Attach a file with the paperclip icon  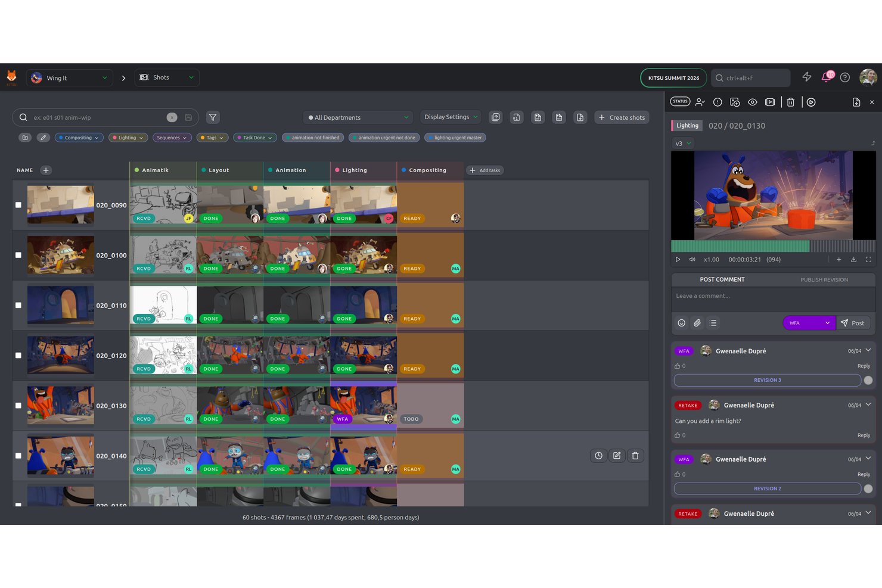697,323
